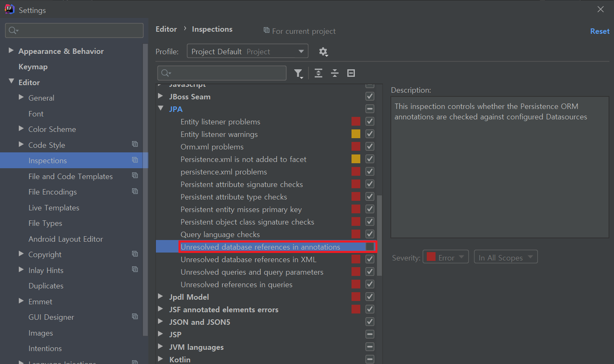Click the red severity swatch for Query language checks
This screenshot has height=364, width=614.
356,234
